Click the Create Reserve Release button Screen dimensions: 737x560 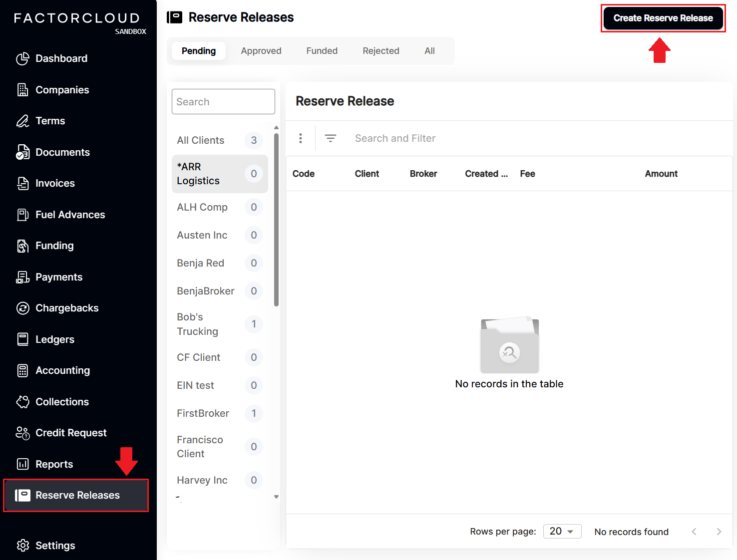coord(663,17)
